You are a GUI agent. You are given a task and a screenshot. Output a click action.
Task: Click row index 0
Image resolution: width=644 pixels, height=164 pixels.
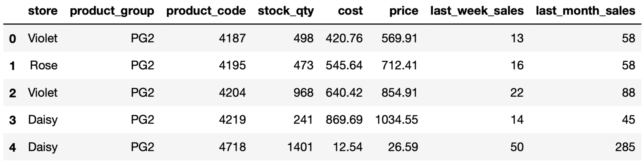tap(12, 39)
